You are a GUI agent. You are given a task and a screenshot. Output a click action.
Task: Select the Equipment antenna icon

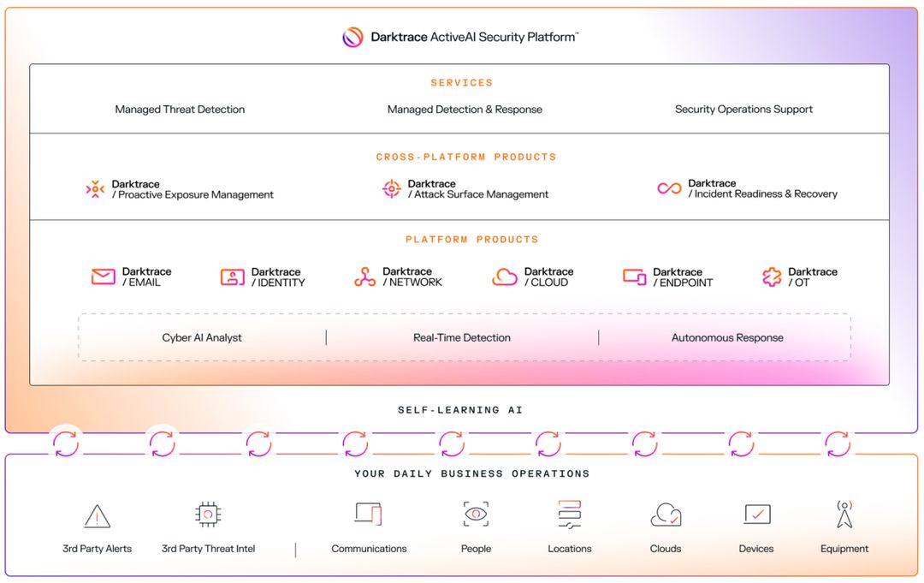(844, 514)
